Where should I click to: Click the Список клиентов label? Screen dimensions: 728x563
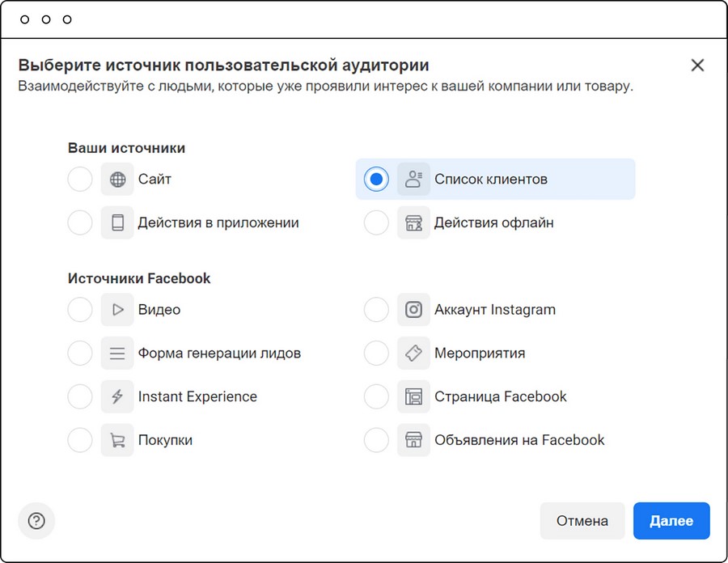click(491, 179)
